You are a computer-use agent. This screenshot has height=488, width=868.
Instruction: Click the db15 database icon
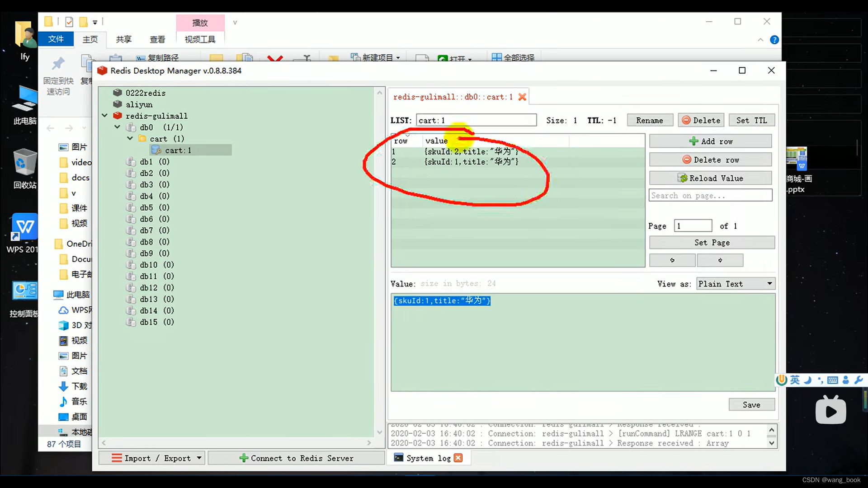(x=131, y=322)
